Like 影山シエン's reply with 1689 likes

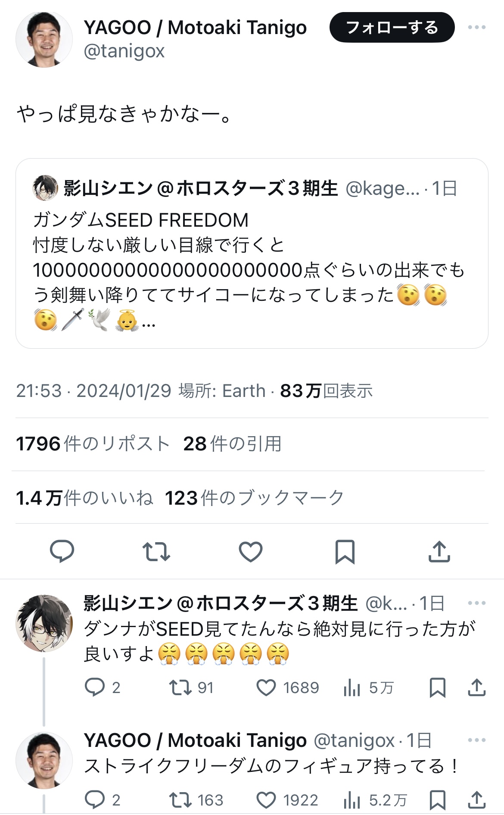(x=266, y=688)
